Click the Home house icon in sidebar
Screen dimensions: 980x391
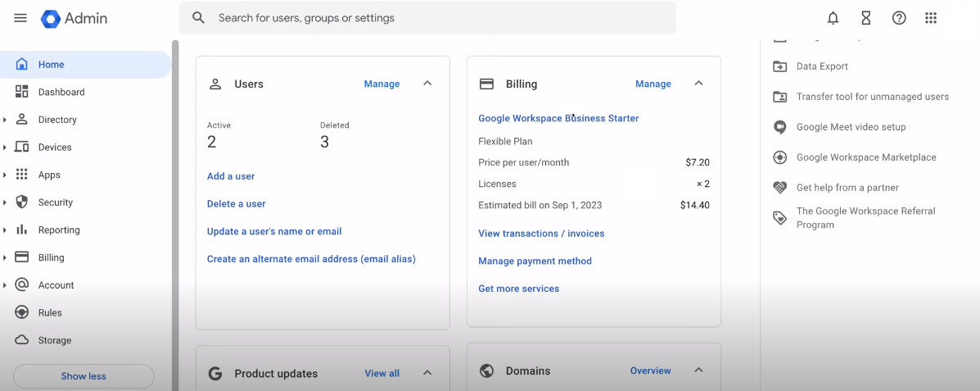click(x=22, y=65)
